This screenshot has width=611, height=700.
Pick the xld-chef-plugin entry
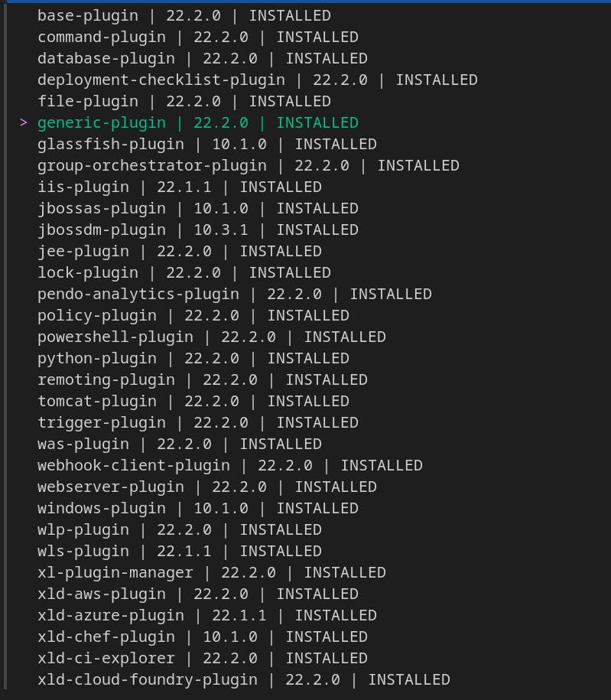tap(202, 637)
